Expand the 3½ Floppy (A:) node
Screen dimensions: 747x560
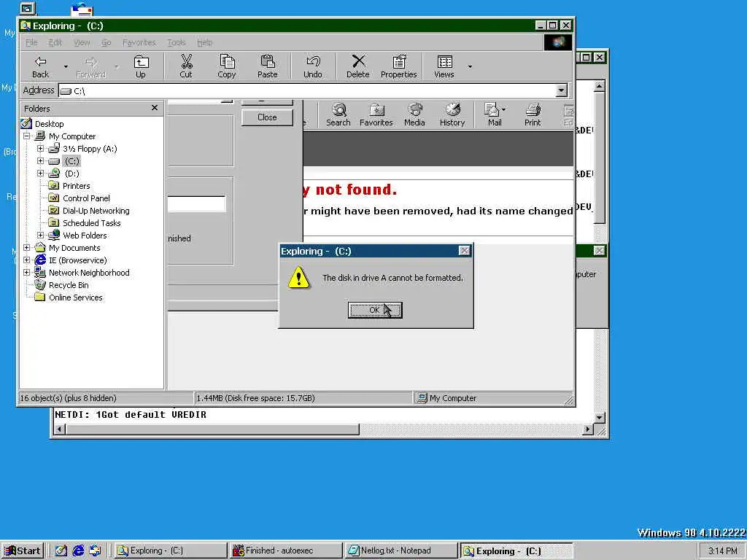(41, 149)
